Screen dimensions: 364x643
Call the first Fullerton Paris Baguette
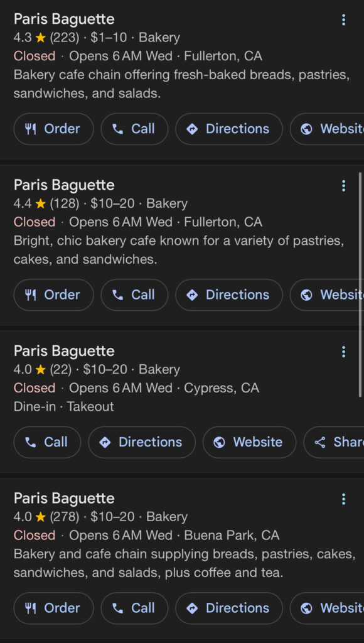pos(134,129)
